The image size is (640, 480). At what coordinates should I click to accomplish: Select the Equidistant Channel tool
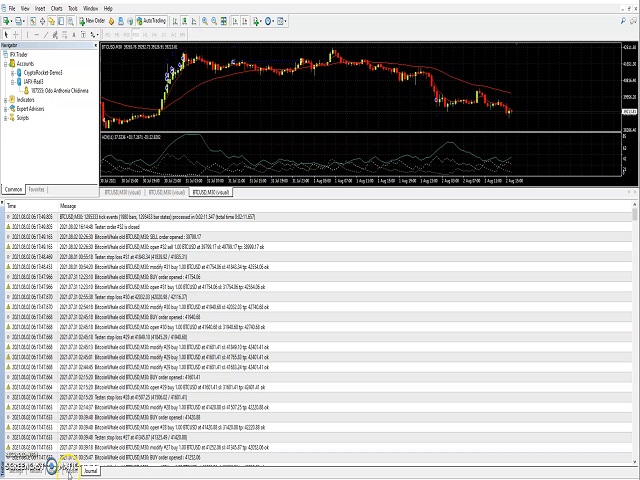[x=55, y=35]
